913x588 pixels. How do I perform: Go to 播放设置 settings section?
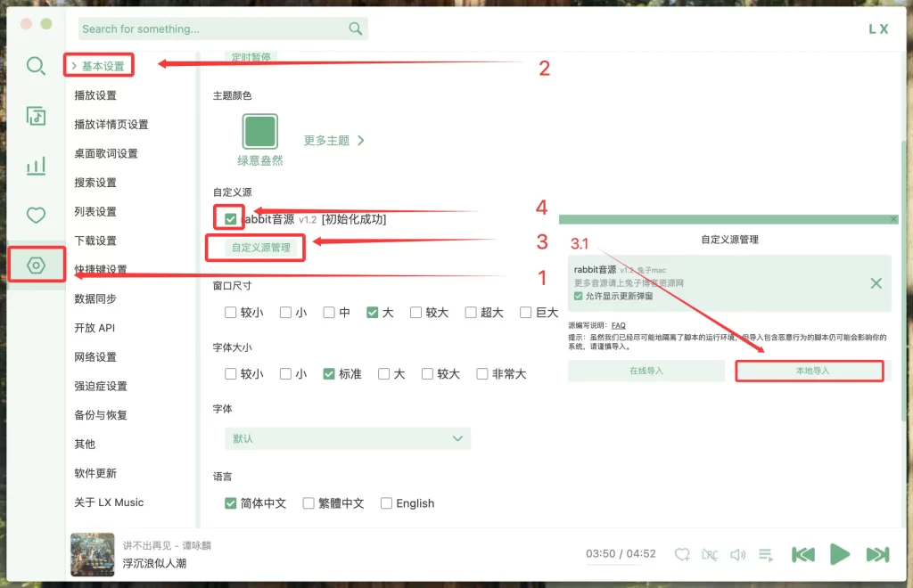(x=95, y=95)
